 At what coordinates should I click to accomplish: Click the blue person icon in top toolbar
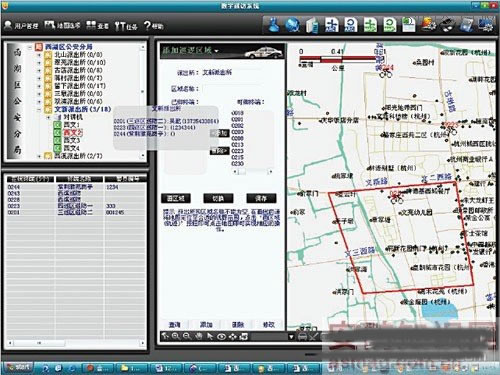coord(274,25)
